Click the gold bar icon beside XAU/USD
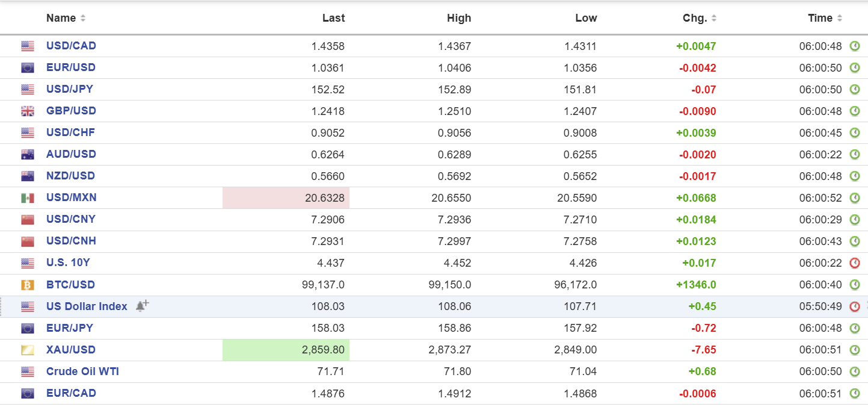 point(28,350)
